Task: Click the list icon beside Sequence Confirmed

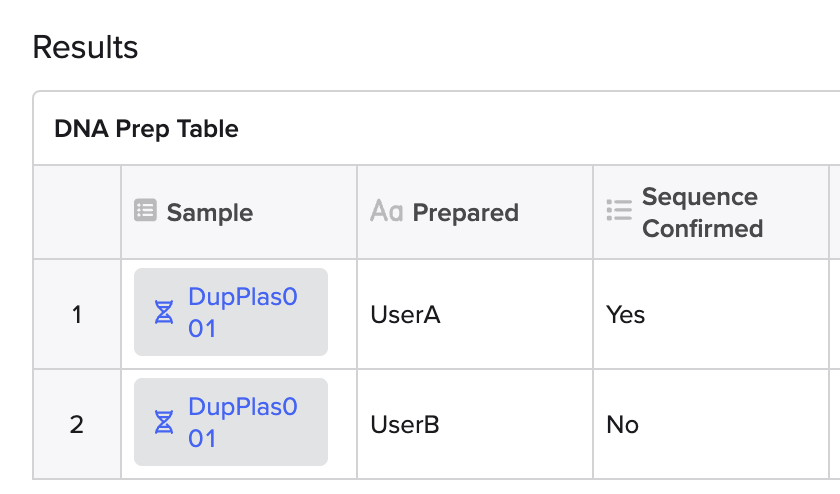Action: pyautogui.click(x=619, y=211)
